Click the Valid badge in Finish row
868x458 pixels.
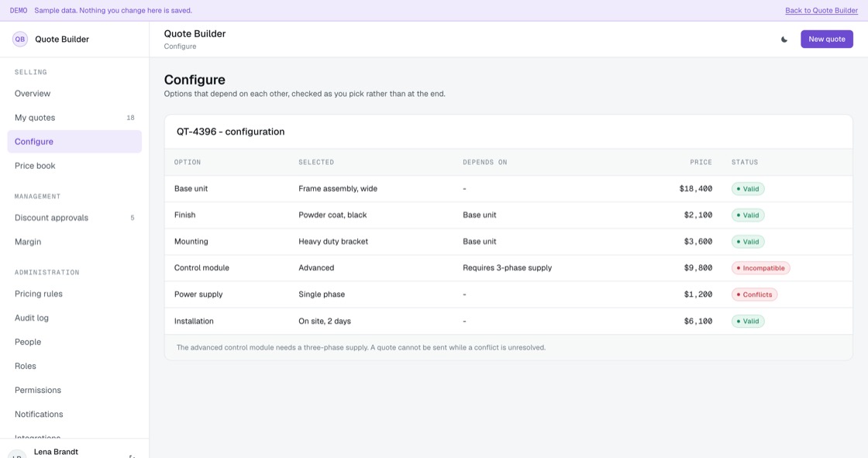pyautogui.click(x=748, y=215)
